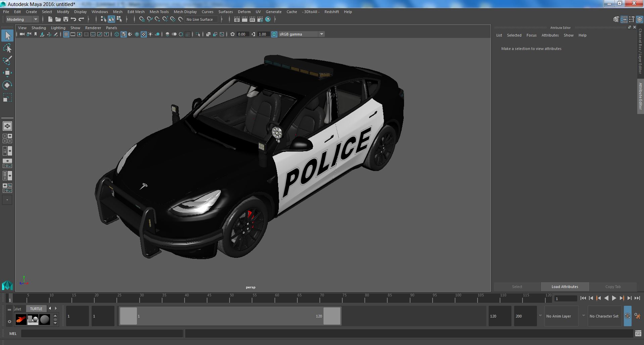The height and width of the screenshot is (345, 644).
Task: Select camera icon in viewport toolbar
Action: tap(22, 34)
